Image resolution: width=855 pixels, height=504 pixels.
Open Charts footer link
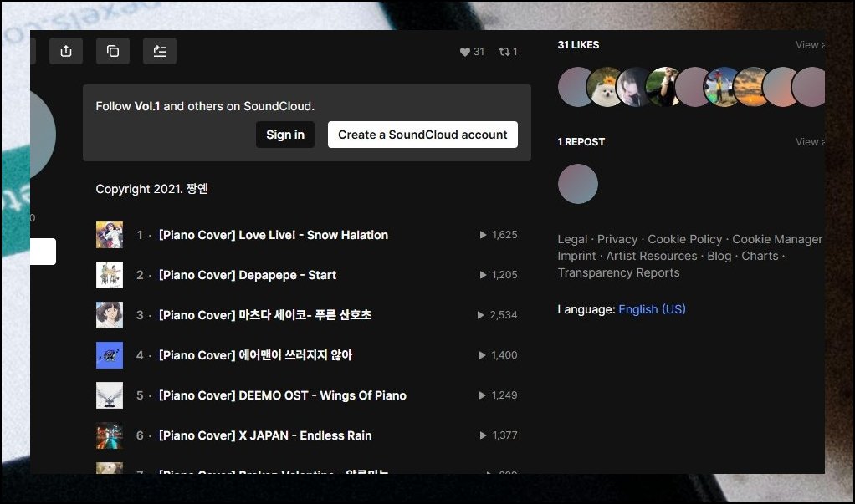click(x=760, y=256)
